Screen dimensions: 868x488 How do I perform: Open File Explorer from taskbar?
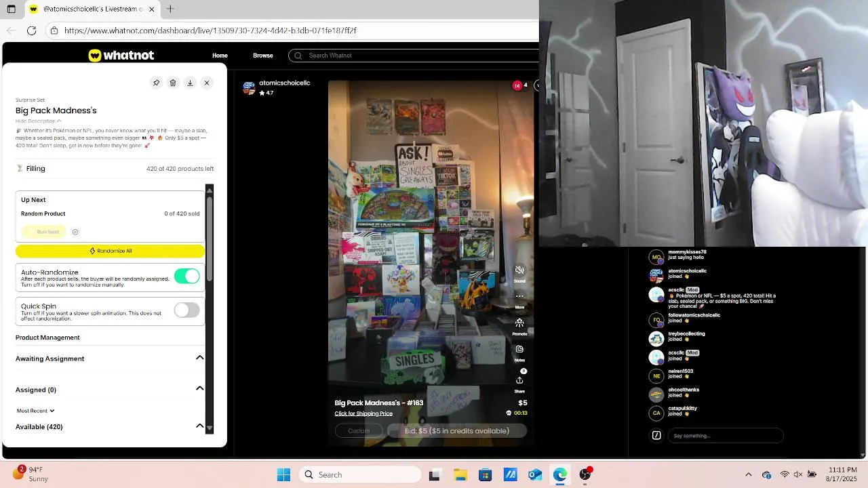[x=460, y=475]
